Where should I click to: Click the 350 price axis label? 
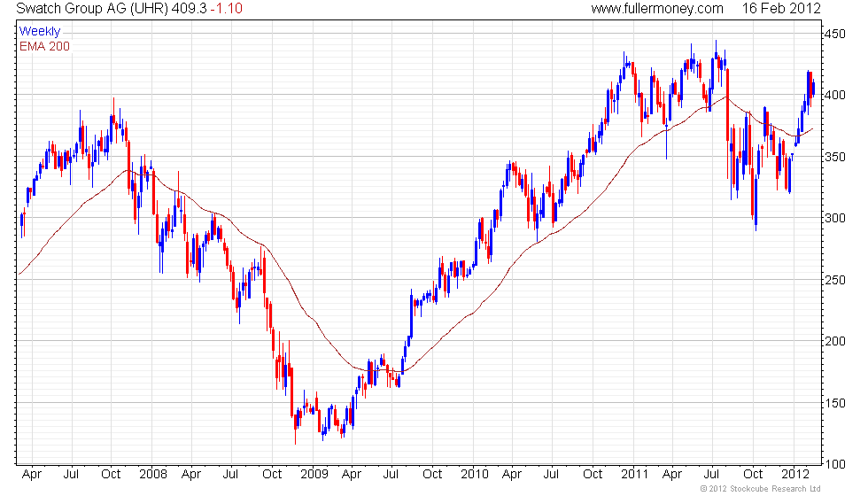tap(834, 157)
